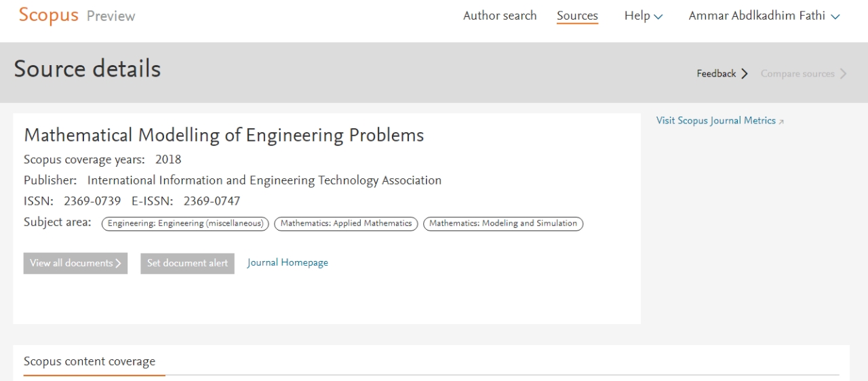The width and height of the screenshot is (868, 381).
Task: Click the external-link icon after Journal Metrics
Action: pyautogui.click(x=781, y=121)
